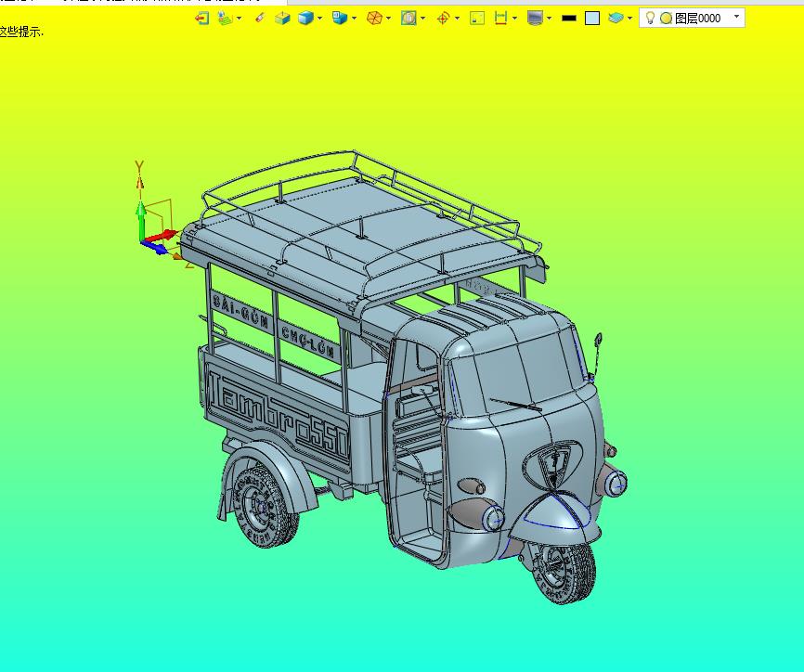
Task: Open the 图层0000 layer dropdown
Action: click(737, 17)
